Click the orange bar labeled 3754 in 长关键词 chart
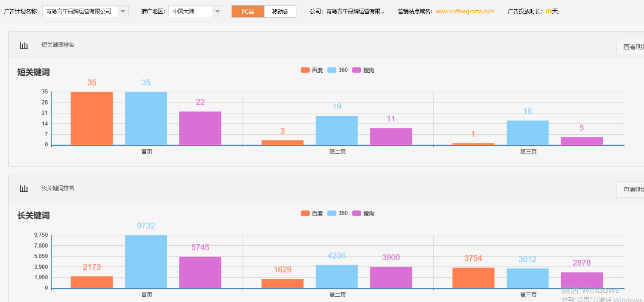This screenshot has width=644, height=302. click(473, 278)
